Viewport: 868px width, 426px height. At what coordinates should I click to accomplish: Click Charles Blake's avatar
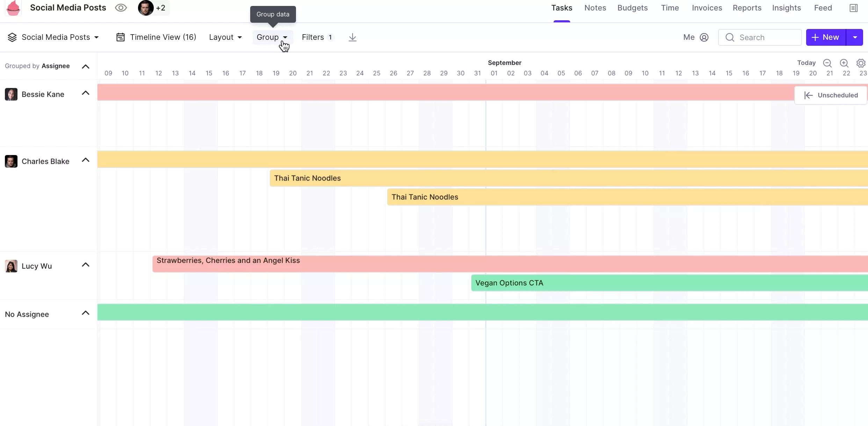click(x=11, y=161)
